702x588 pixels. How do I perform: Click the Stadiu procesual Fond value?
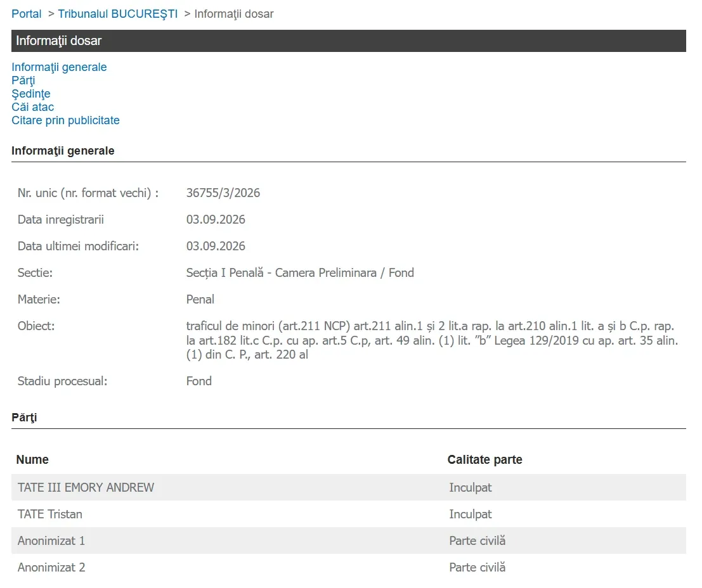198,381
